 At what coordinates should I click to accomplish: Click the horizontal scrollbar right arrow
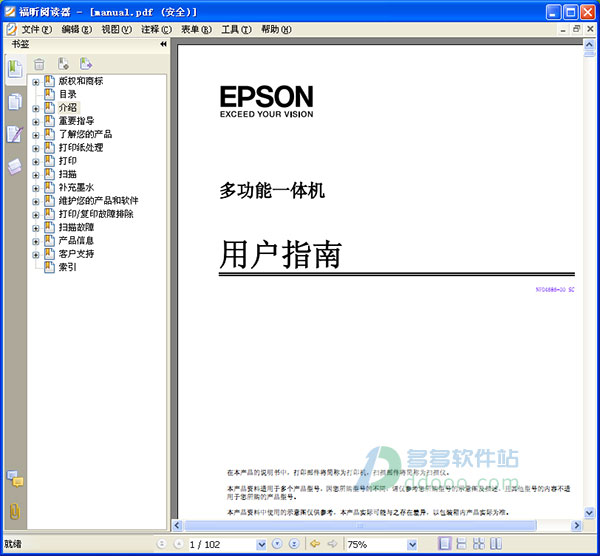(576, 525)
